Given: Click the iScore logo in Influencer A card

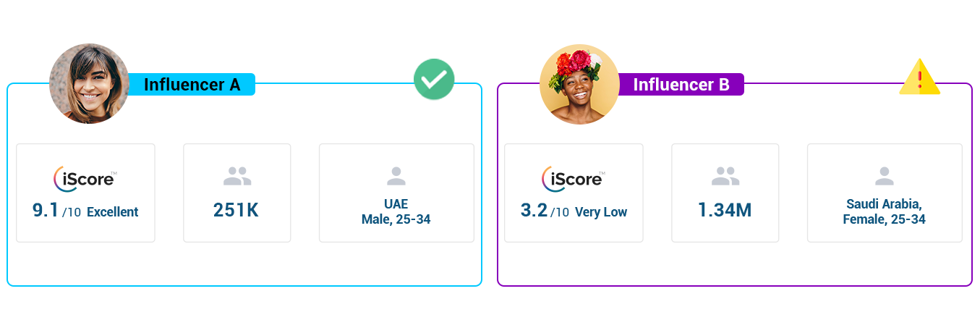Looking at the screenshot, I should point(85,179).
